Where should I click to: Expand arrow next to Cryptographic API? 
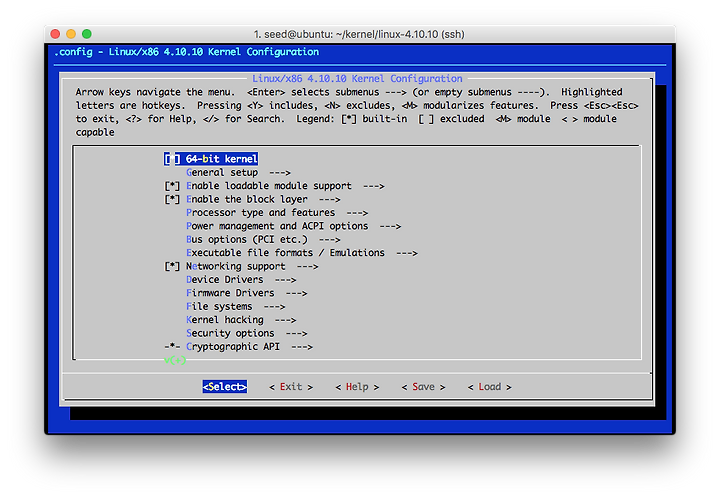(x=302, y=347)
